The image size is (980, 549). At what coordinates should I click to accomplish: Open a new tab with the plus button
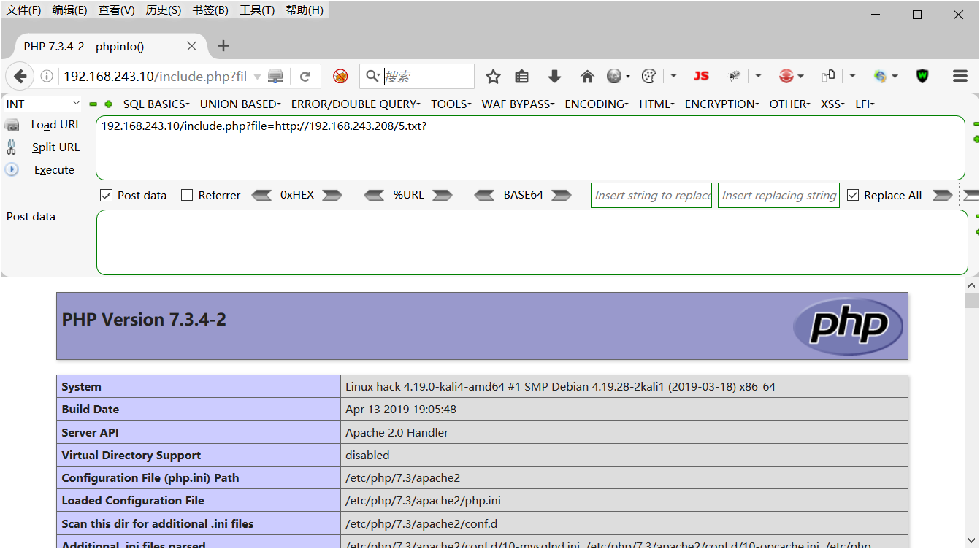pos(223,46)
